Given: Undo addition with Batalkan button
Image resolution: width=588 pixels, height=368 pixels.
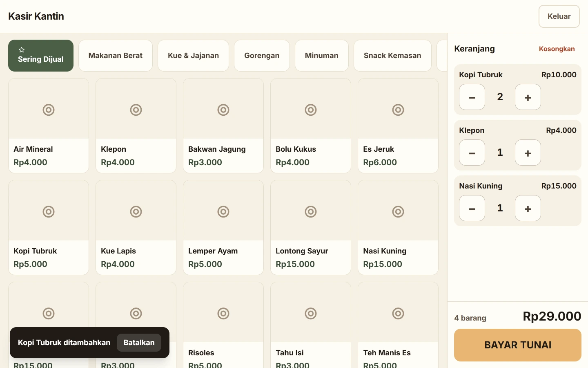Looking at the screenshot, I should pos(139,343).
